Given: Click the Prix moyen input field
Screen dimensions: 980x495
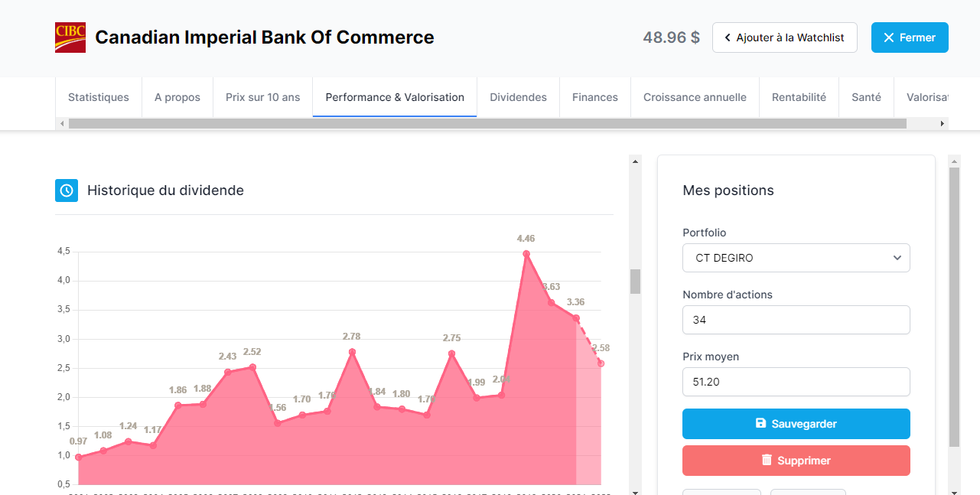Looking at the screenshot, I should [796, 382].
